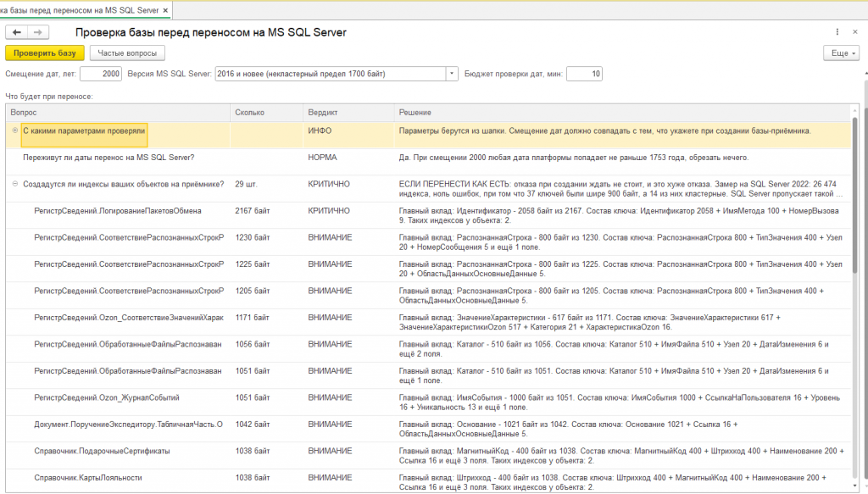Sort by the Сколько column header
The image size is (868, 494).
pos(266,113)
